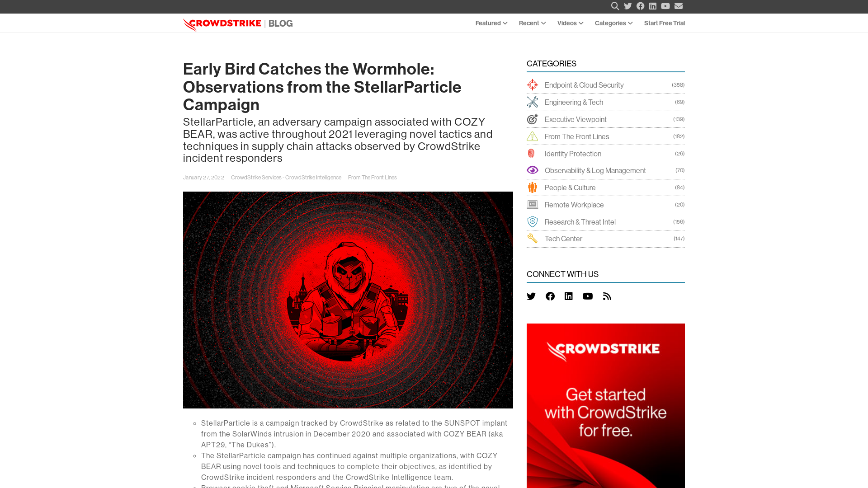Open Executive Viewpoint category

pos(576,119)
